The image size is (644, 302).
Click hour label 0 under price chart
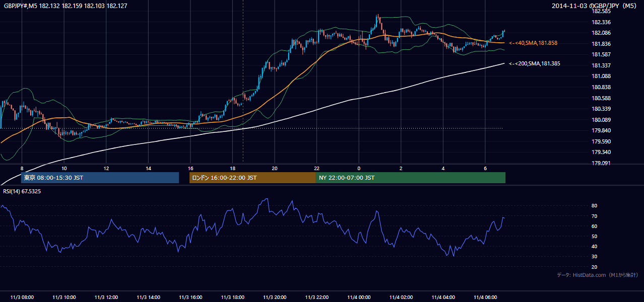359,168
